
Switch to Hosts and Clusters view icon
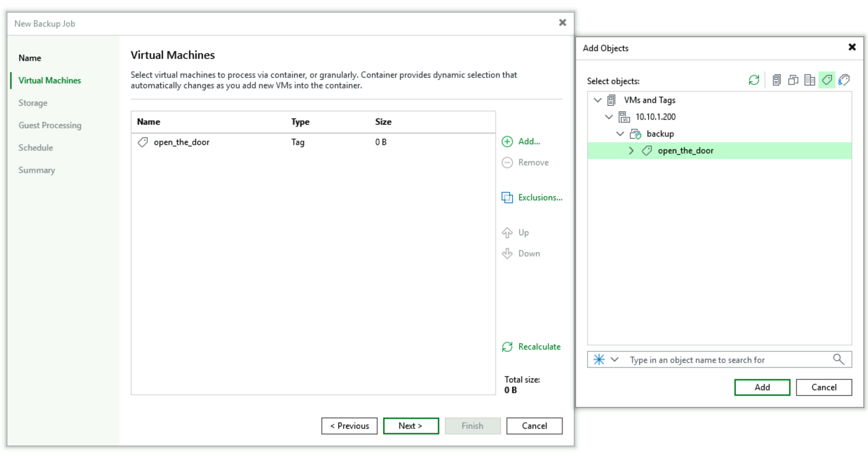point(776,80)
